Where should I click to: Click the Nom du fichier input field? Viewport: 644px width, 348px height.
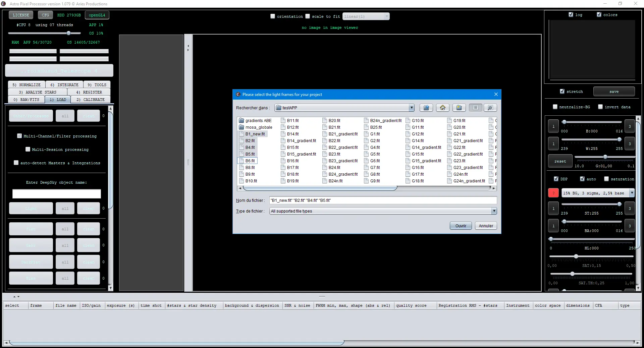coord(383,200)
